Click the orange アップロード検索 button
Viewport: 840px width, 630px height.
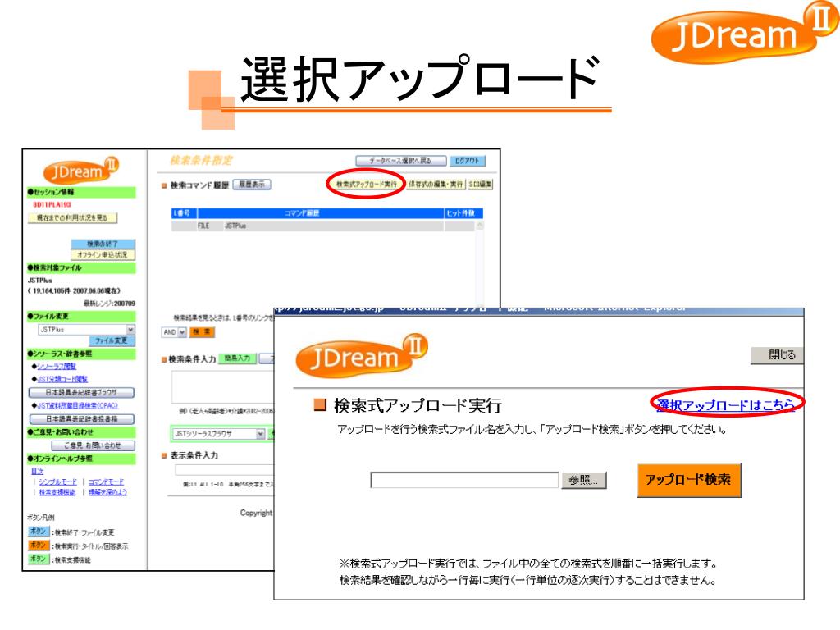pos(689,480)
